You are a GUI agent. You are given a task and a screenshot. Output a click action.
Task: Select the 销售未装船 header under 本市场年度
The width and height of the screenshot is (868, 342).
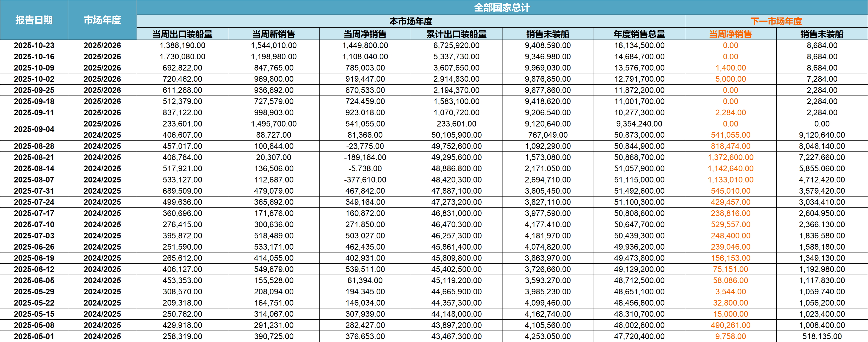click(x=548, y=34)
